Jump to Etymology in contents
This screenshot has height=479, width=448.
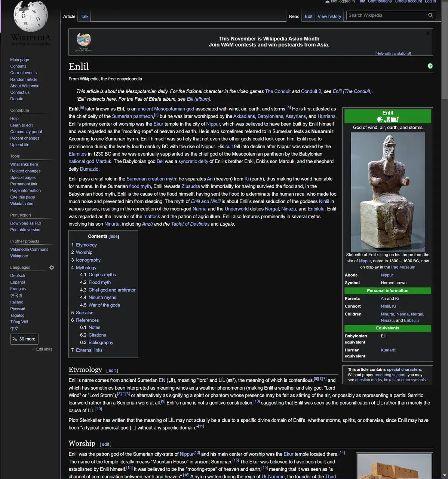point(86,245)
